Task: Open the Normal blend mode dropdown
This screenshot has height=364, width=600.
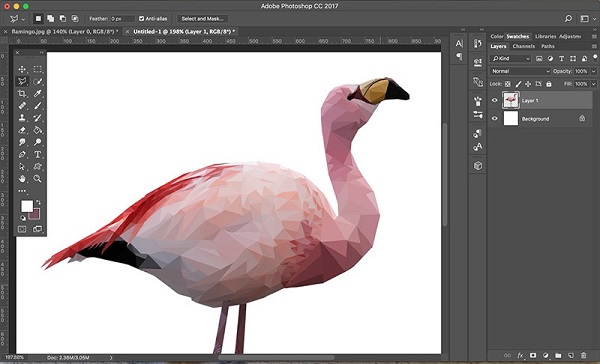Action: [520, 71]
